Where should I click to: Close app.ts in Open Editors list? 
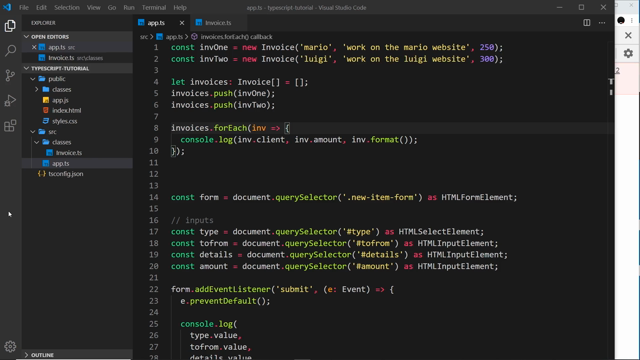34,47
